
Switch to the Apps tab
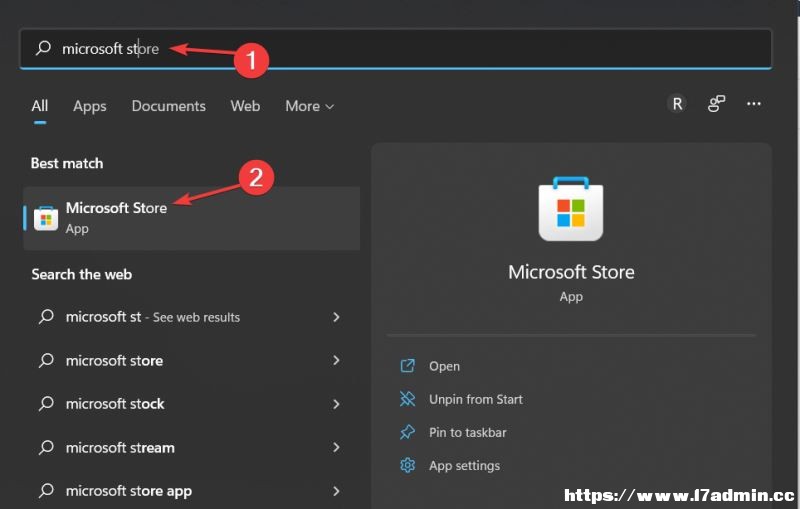pyautogui.click(x=90, y=106)
